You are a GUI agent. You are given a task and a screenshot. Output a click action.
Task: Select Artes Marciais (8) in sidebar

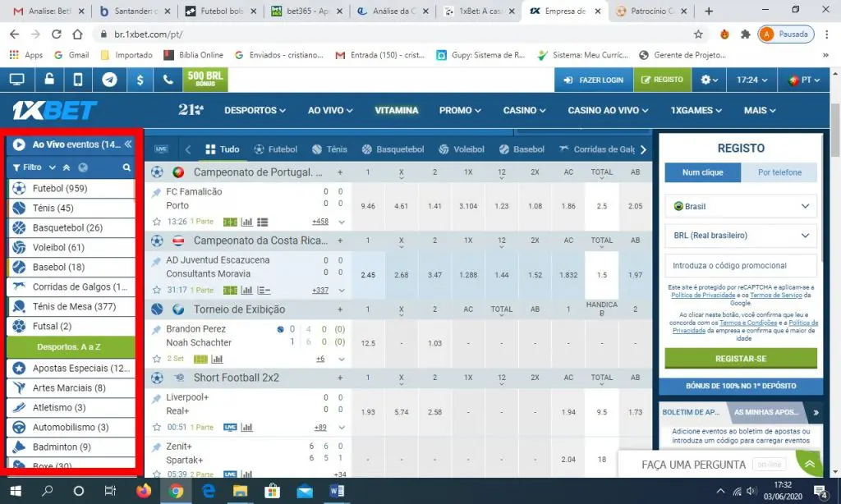pyautogui.click(x=71, y=387)
